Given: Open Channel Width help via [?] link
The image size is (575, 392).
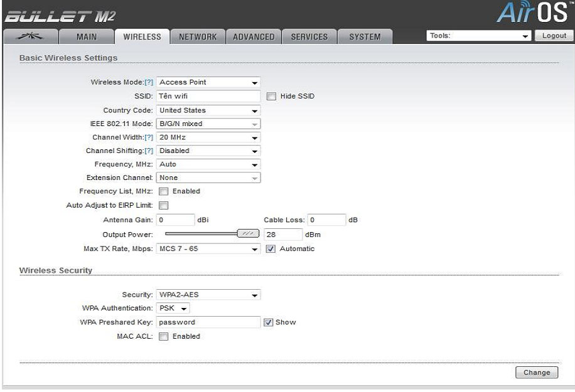Looking at the screenshot, I should (x=149, y=137).
